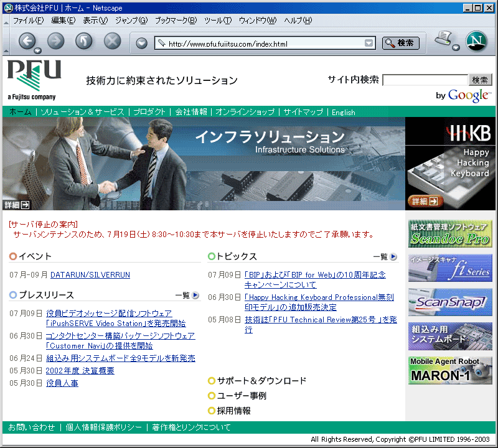Click the 採用情報 link
This screenshot has width=498, height=448.
click(x=234, y=411)
